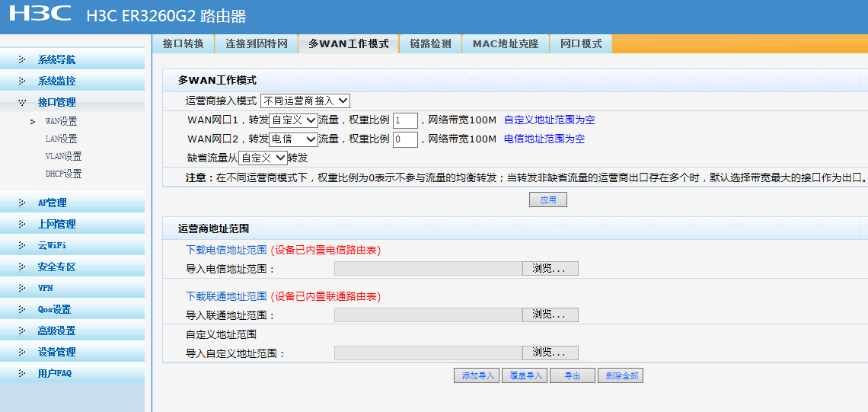
Task: Expand arrow icon beside 安全专区
Action: click(22, 267)
